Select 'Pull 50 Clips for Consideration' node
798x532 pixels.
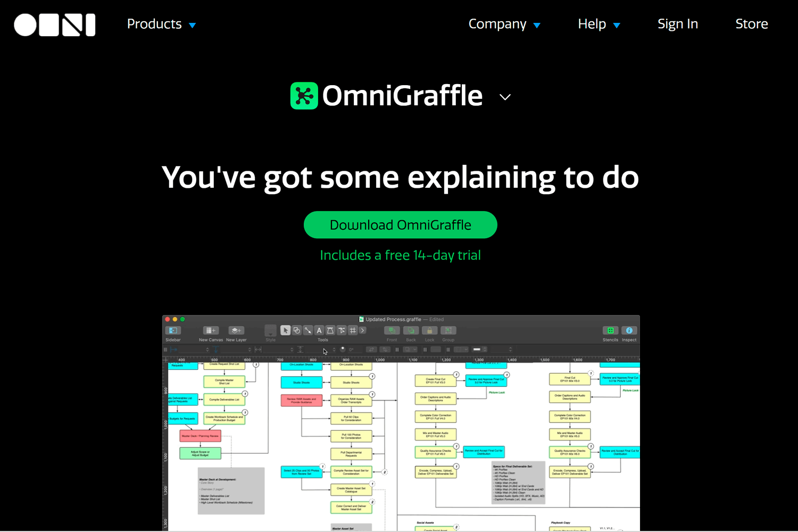tap(351, 419)
